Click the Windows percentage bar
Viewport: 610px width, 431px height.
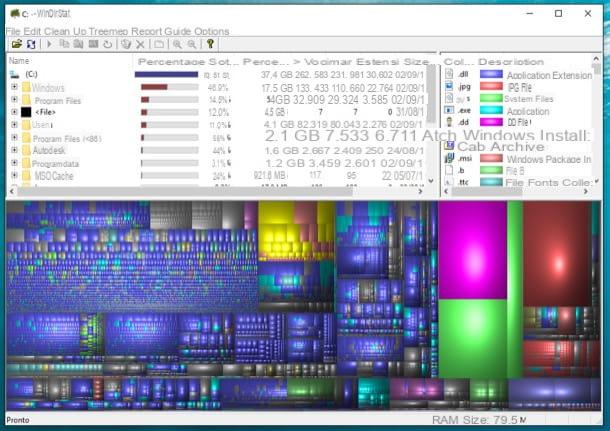tap(170, 87)
